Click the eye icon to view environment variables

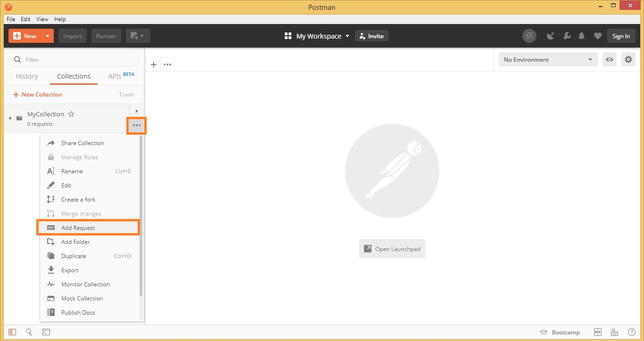(x=609, y=59)
